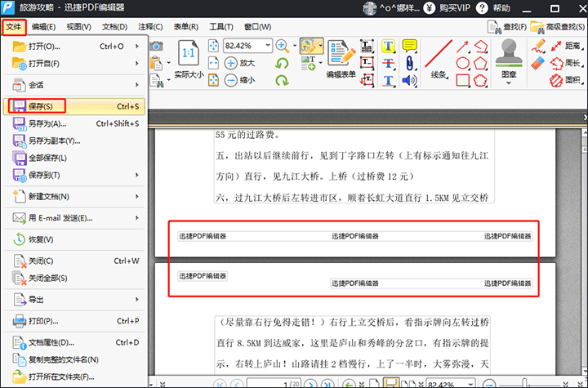Screen dimensions: 588x388
Task: Select the 周长 perimeter measuring tool
Action: pos(566,63)
